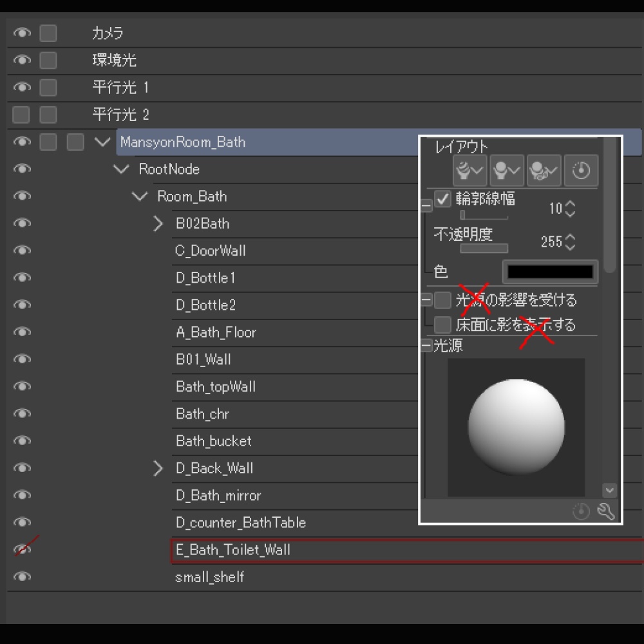Click the sub panel vertical scrollbar thumb
The image size is (644, 644).
coord(609,205)
